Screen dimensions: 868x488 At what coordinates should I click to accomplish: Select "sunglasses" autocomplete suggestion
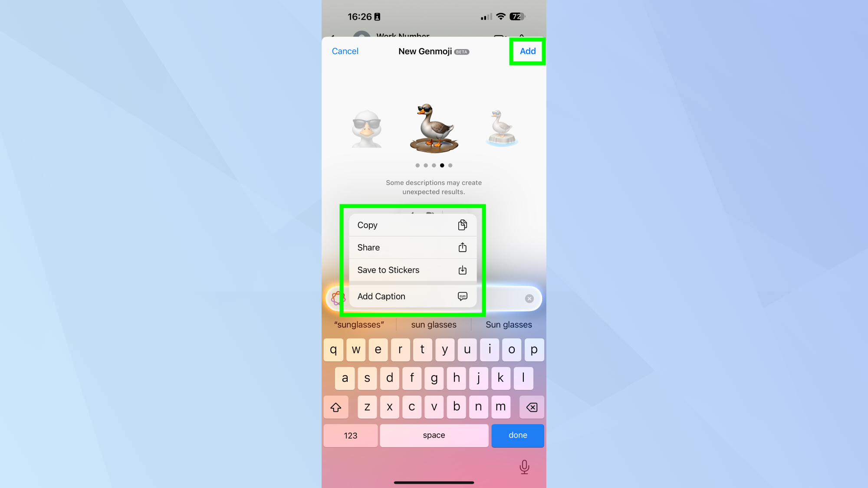click(x=358, y=324)
